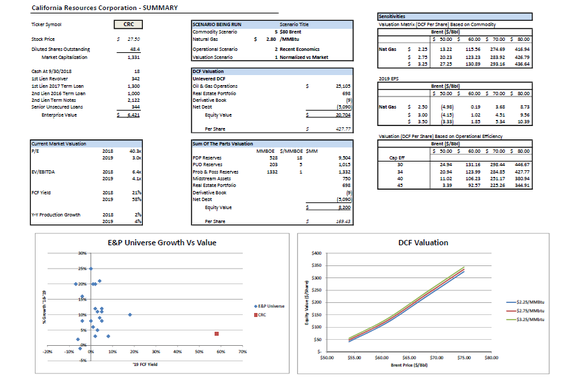
Task: Click the 'California Resources Corporation - SUMMARY' title
Action: pyautogui.click(x=105, y=8)
